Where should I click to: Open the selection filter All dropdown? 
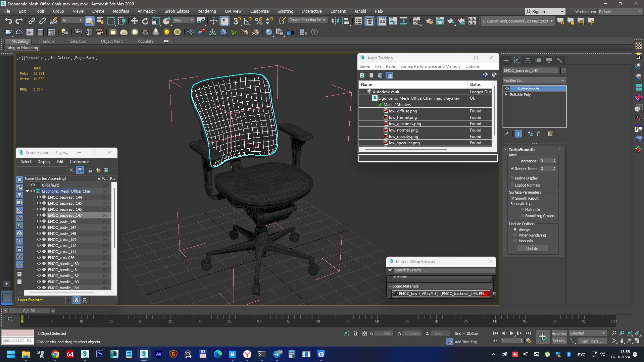pos(72,20)
